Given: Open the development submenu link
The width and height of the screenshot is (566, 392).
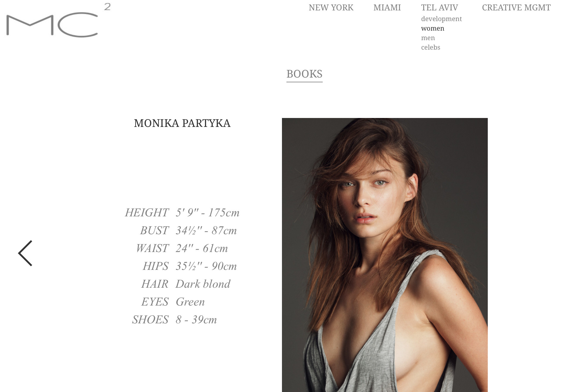Looking at the screenshot, I should pos(441,19).
